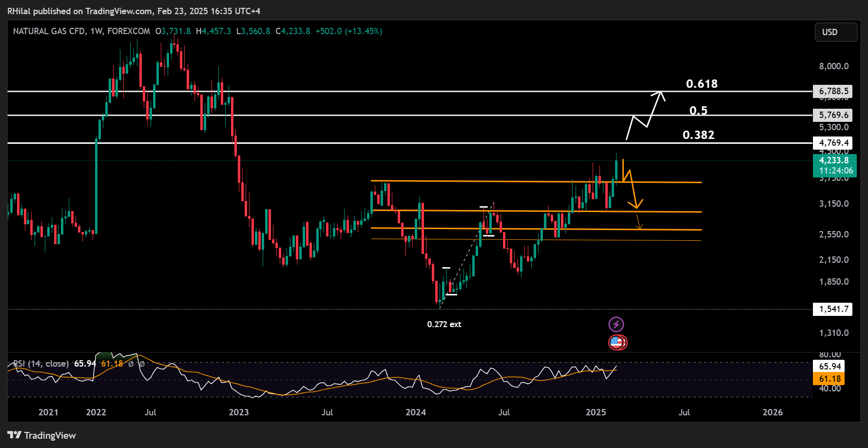
Task: Select the white upward projection arrow
Action: (x=645, y=115)
